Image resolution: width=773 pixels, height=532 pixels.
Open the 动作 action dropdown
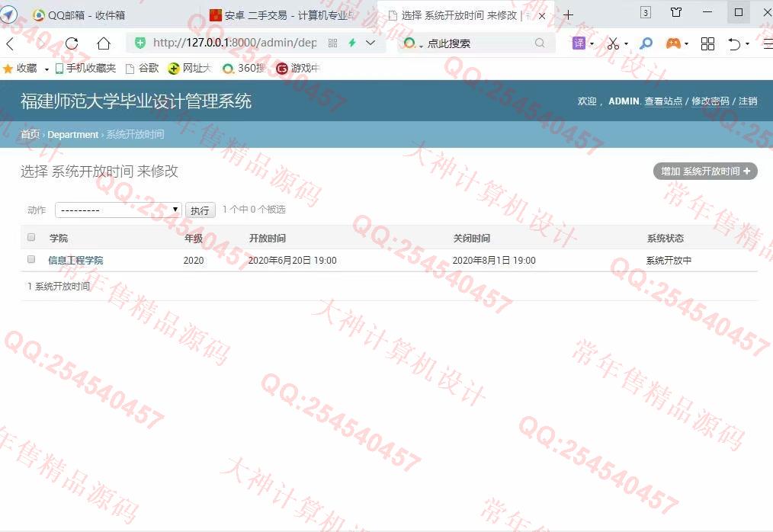click(118, 210)
